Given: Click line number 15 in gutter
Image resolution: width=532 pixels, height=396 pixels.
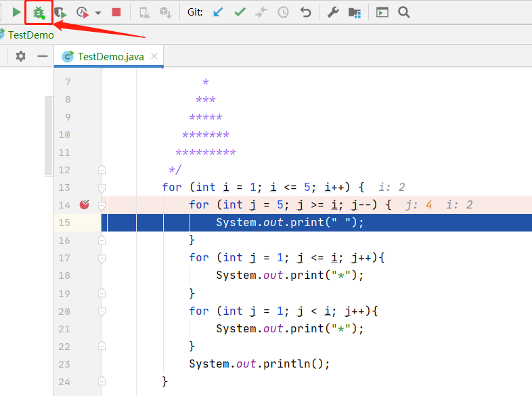Looking at the screenshot, I should pos(64,223).
